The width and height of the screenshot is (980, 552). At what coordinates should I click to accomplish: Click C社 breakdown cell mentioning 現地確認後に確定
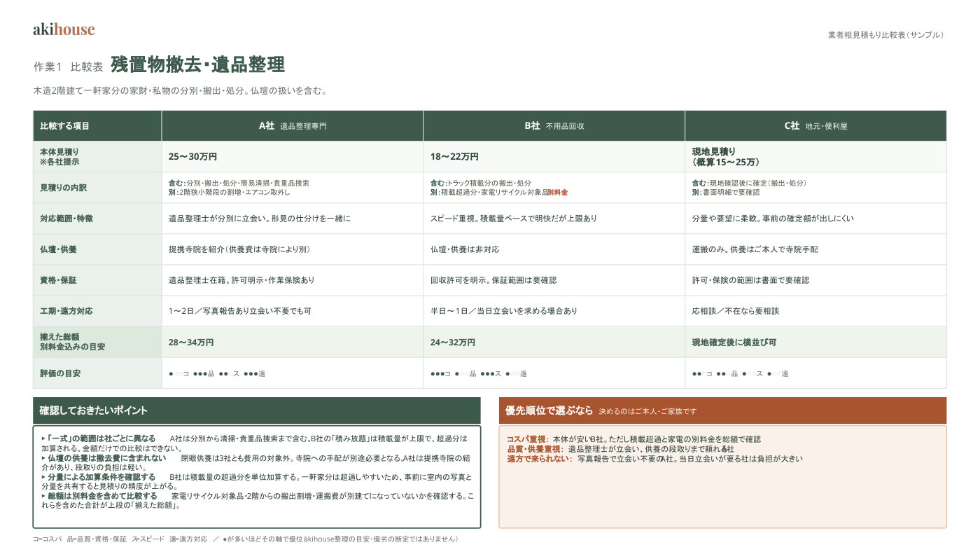(x=815, y=188)
